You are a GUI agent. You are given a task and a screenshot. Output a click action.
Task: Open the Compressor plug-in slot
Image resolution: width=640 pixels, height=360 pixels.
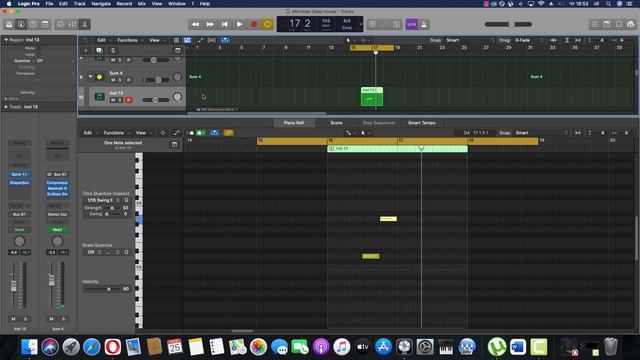tap(57, 183)
